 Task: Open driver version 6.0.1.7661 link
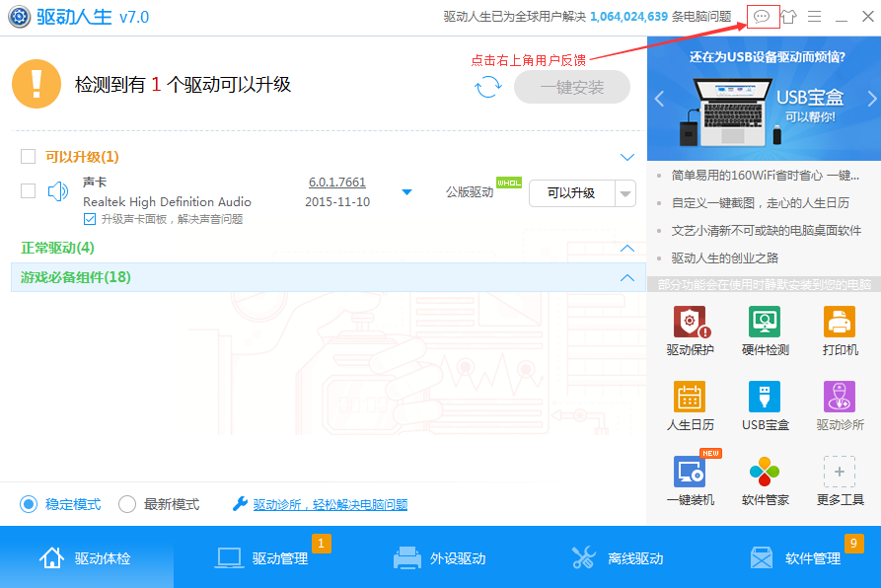337,183
